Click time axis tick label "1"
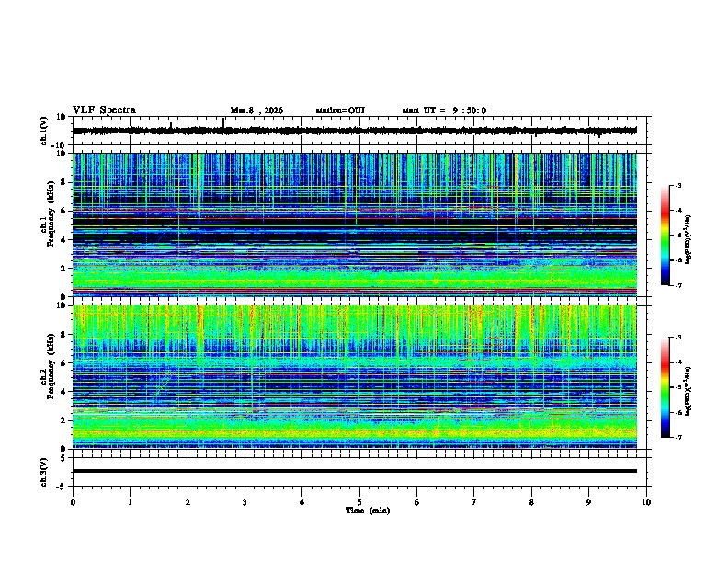 tap(130, 502)
